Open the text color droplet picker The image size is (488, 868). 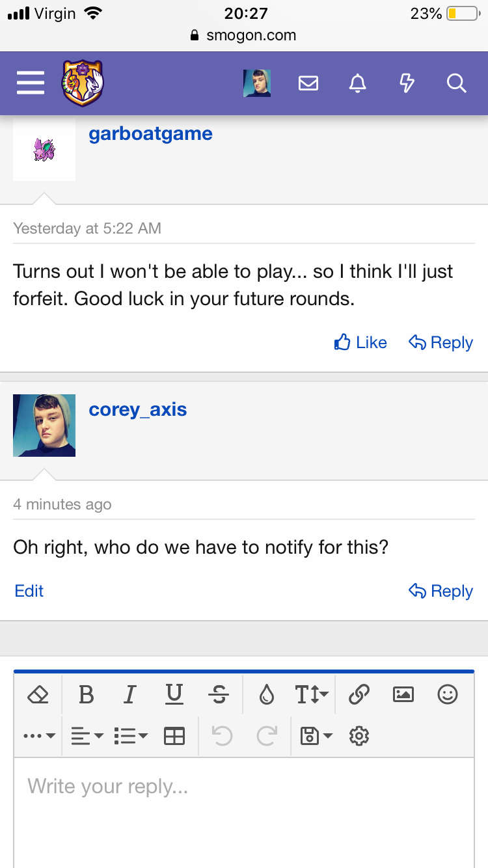pos(267,695)
